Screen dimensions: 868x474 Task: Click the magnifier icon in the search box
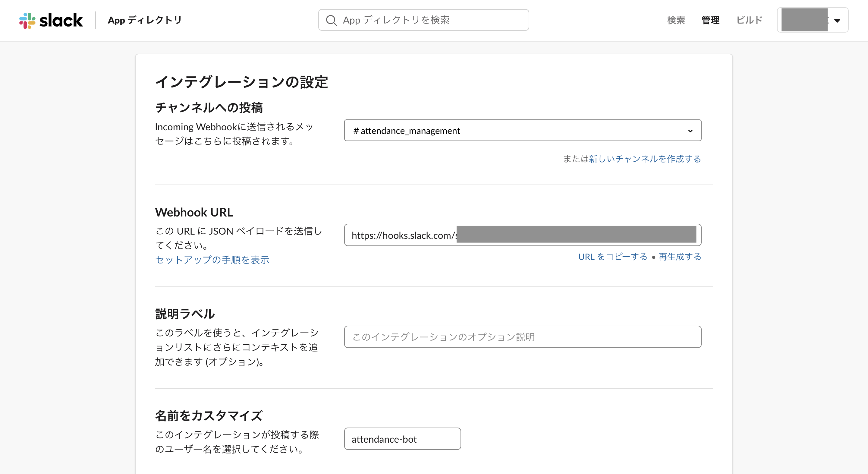tap(331, 20)
